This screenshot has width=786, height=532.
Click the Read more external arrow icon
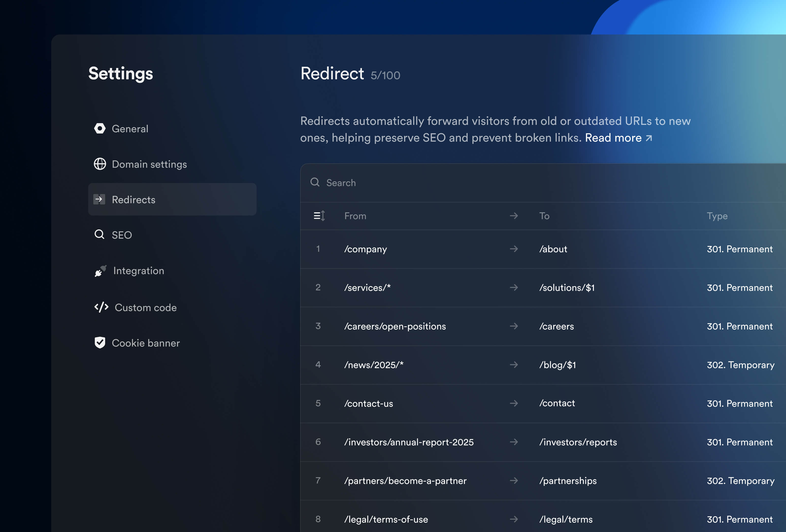click(x=649, y=138)
